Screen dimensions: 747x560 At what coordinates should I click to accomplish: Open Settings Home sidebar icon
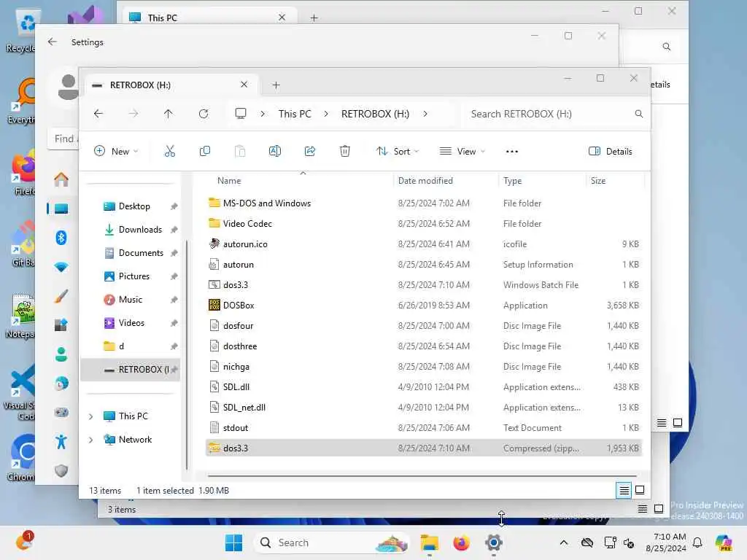click(x=61, y=179)
